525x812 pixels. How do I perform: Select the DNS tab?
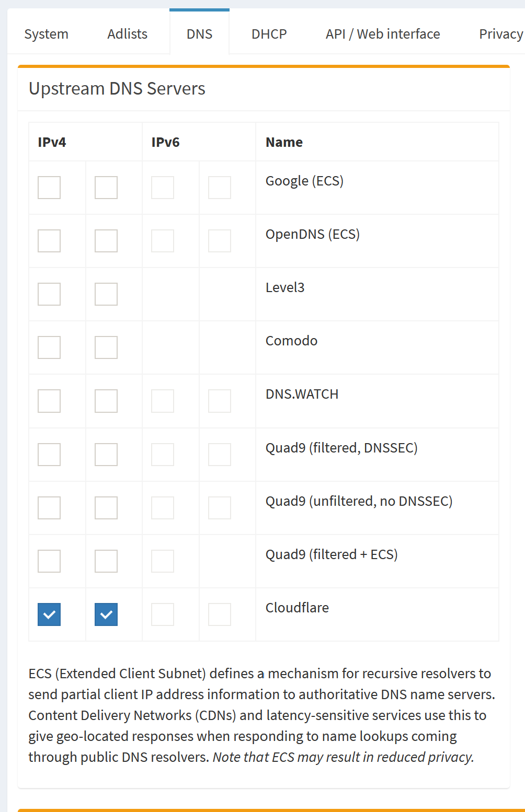click(x=199, y=34)
